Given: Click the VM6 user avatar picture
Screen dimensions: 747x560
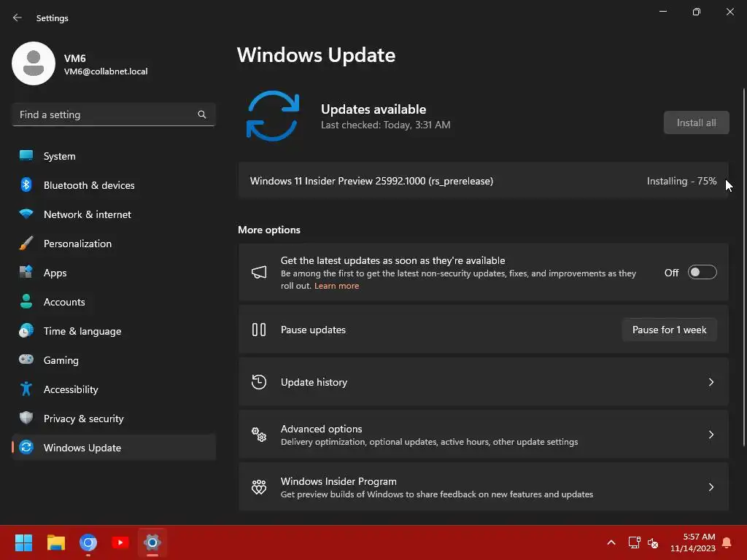Looking at the screenshot, I should [x=34, y=63].
